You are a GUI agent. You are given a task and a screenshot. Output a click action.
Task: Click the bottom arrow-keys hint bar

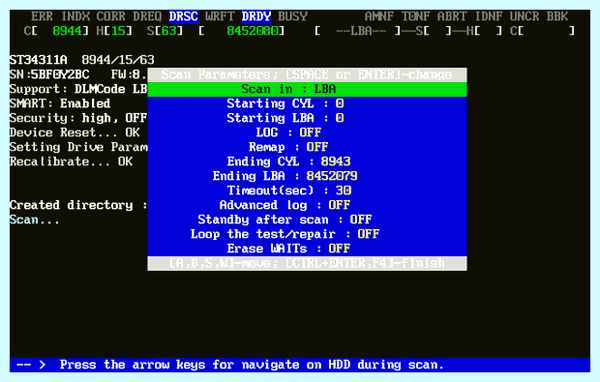300,365
